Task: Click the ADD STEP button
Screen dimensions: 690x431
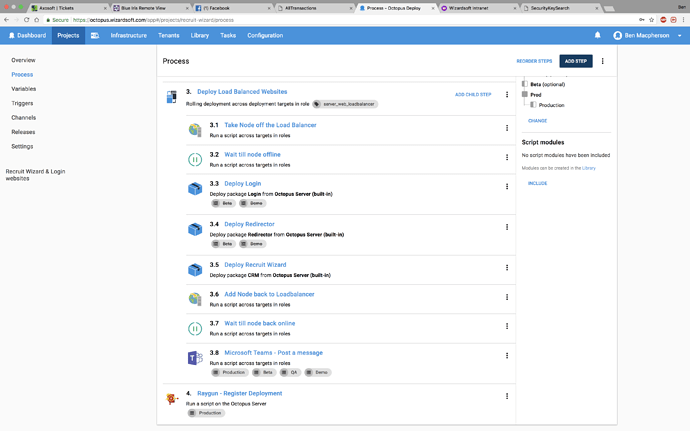Action: coord(576,61)
